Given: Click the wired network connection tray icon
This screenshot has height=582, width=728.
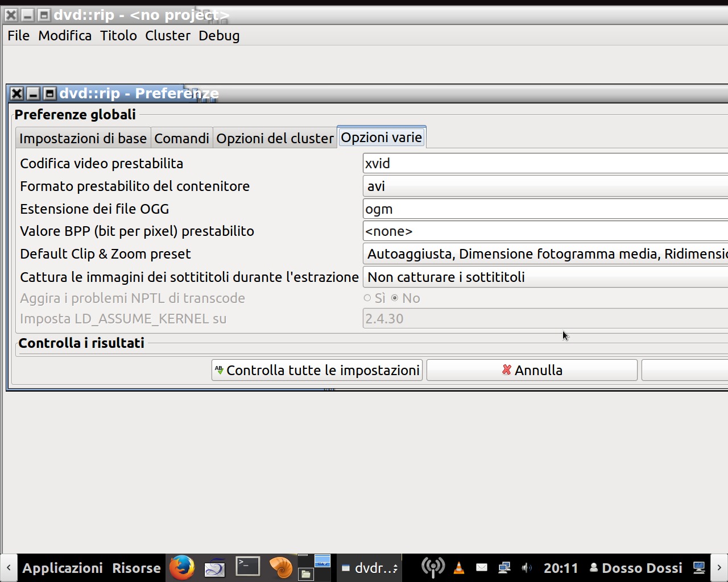Looking at the screenshot, I should (x=504, y=567).
